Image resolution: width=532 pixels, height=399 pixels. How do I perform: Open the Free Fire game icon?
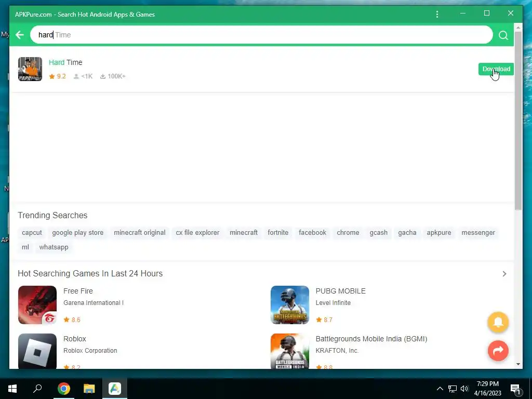[37, 305]
